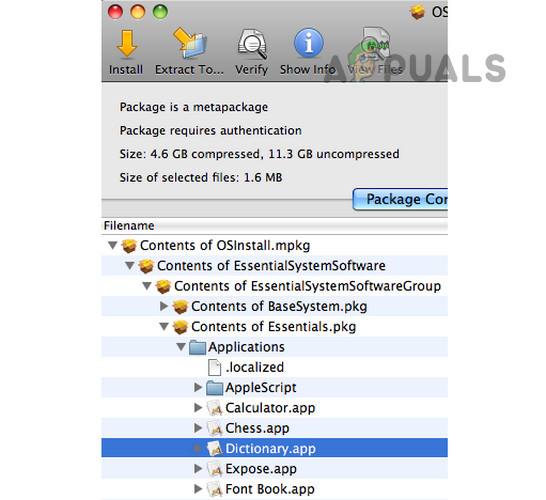Click 'Size: 4.6 GB compressed' text
This screenshot has height=500, width=546.
pos(190,154)
